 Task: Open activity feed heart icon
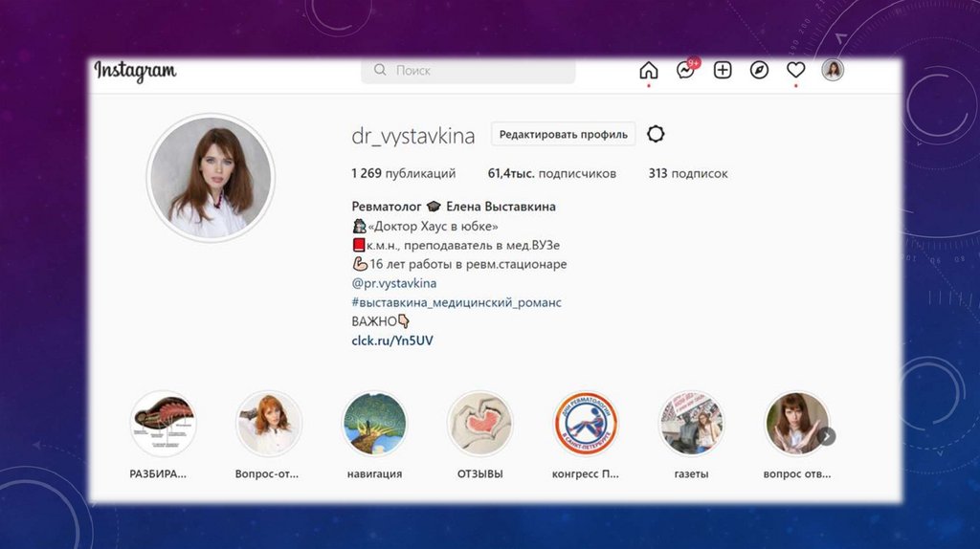795,70
